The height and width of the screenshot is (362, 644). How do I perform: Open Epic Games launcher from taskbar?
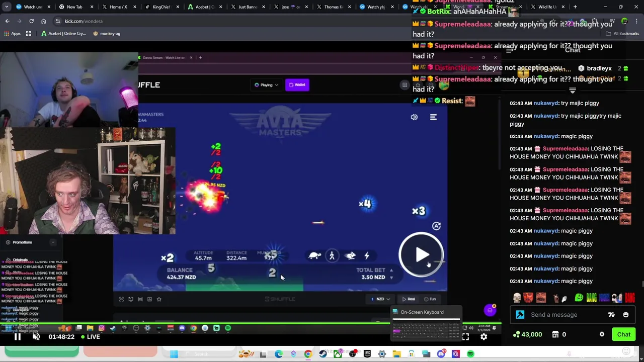[367, 354]
